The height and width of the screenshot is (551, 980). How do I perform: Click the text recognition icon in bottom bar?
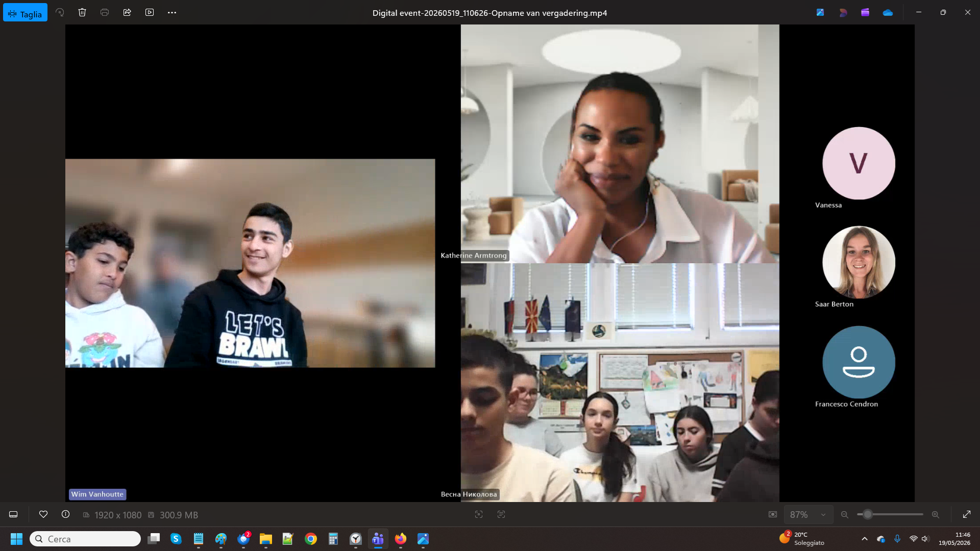coord(501,514)
